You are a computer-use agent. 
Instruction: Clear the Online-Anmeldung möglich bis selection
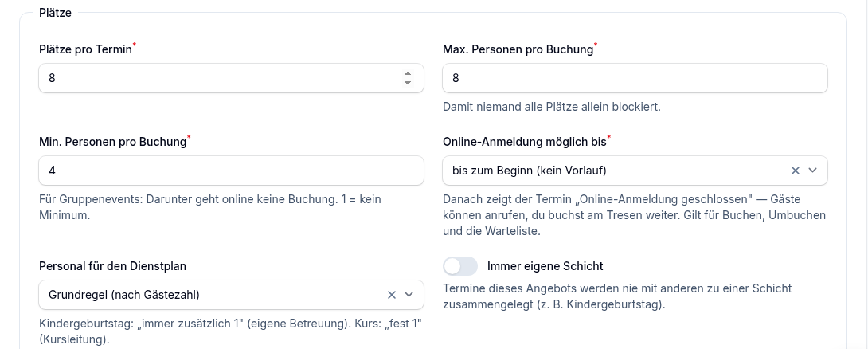tap(795, 171)
